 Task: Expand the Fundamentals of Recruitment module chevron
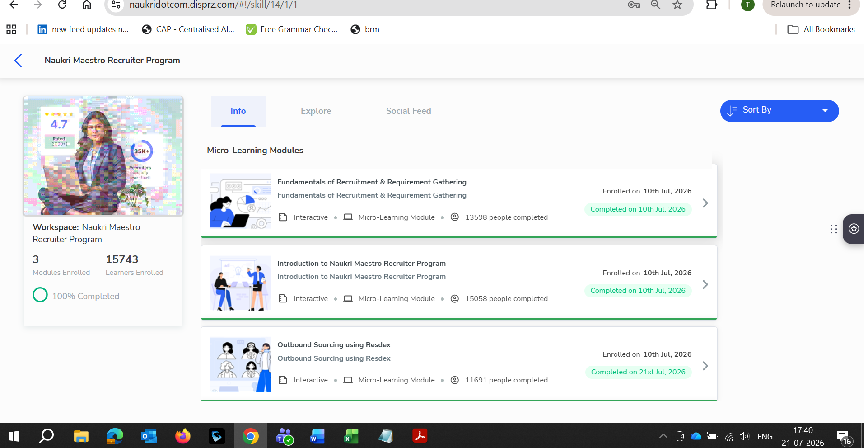(705, 203)
